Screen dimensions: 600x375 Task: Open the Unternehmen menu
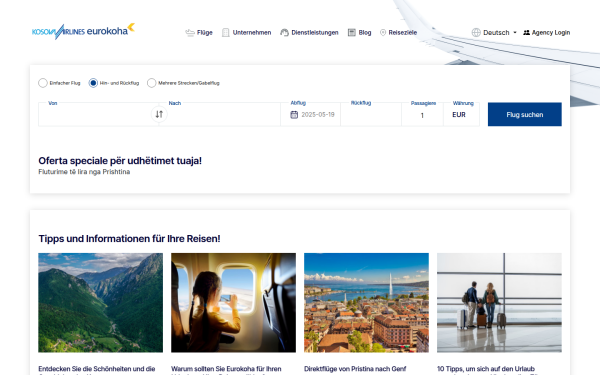coord(247,33)
